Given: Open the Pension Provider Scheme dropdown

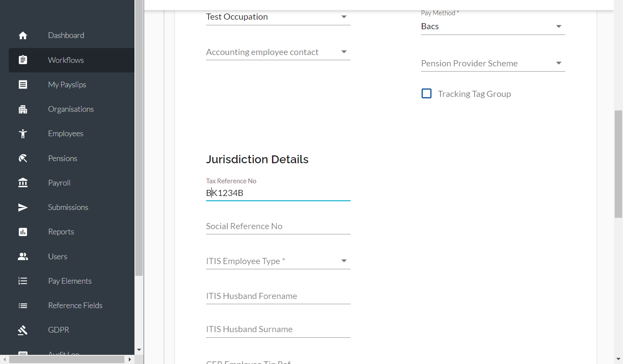Looking at the screenshot, I should coord(493,63).
